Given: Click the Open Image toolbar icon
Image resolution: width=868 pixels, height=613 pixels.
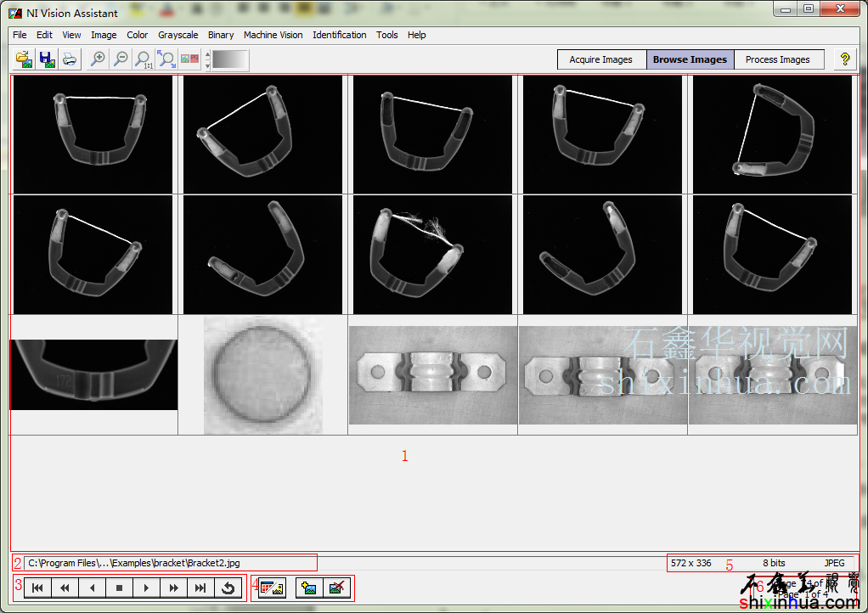Looking at the screenshot, I should (25, 59).
